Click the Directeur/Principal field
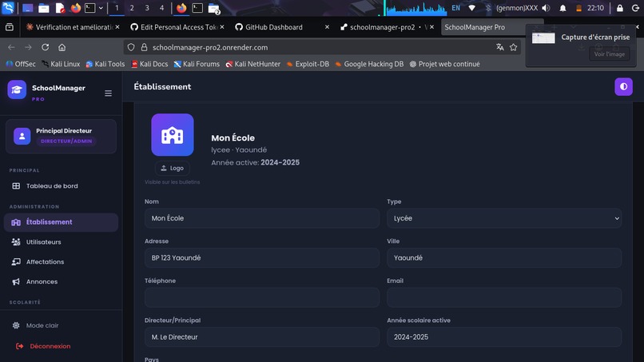 coord(261,337)
